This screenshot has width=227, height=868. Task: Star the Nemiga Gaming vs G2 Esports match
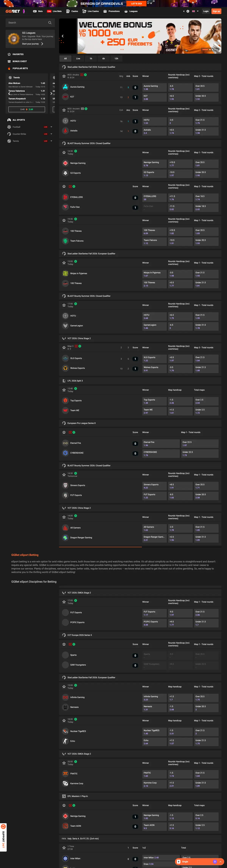(x=64, y=152)
